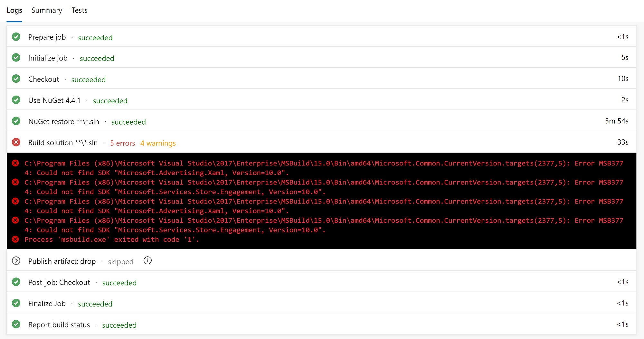Click the 5 errors label

coord(123,143)
